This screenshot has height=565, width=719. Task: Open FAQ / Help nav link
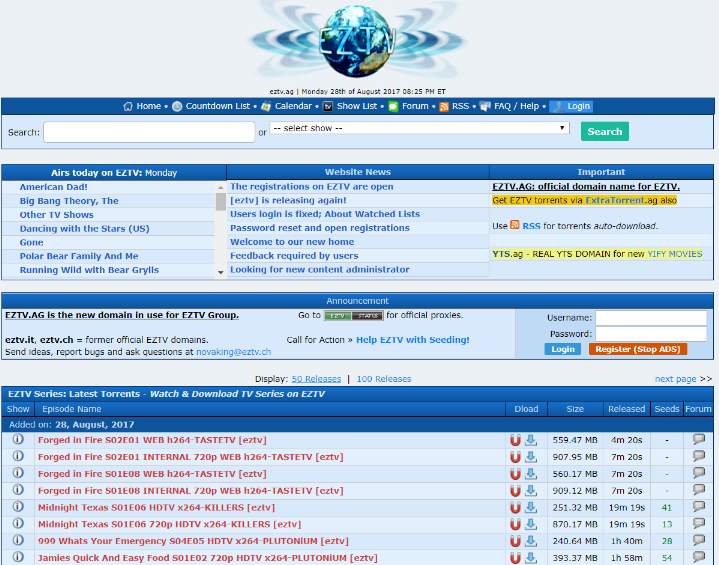coord(516,106)
